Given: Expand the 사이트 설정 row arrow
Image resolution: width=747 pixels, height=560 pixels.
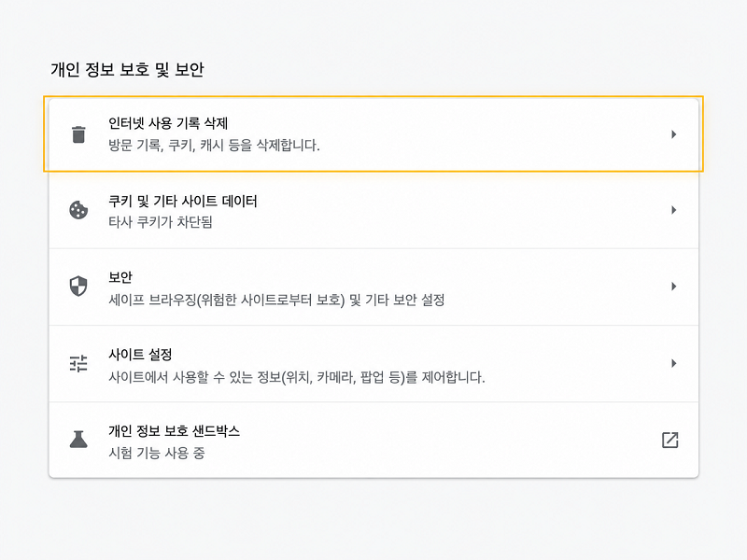Looking at the screenshot, I should 673,363.
